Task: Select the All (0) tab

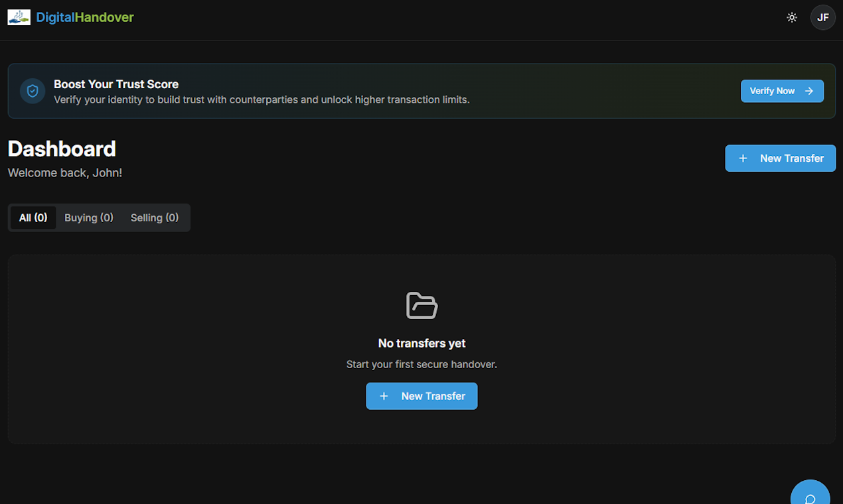Action: pos(33,218)
